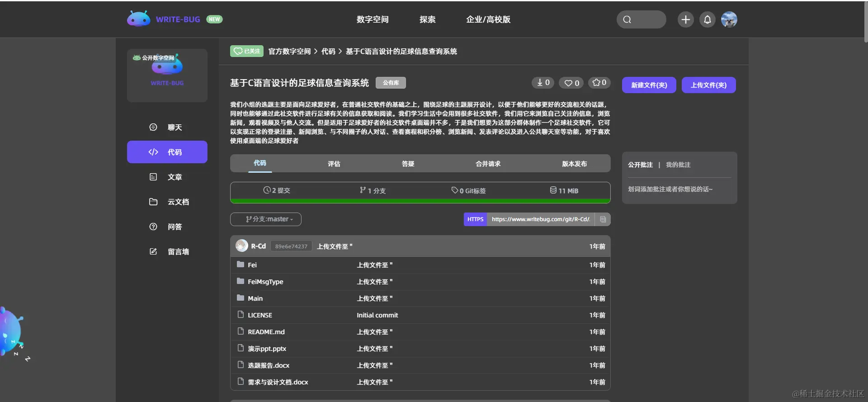868x402 pixels.
Task: Switch to the 代码 tab
Action: coord(260,163)
